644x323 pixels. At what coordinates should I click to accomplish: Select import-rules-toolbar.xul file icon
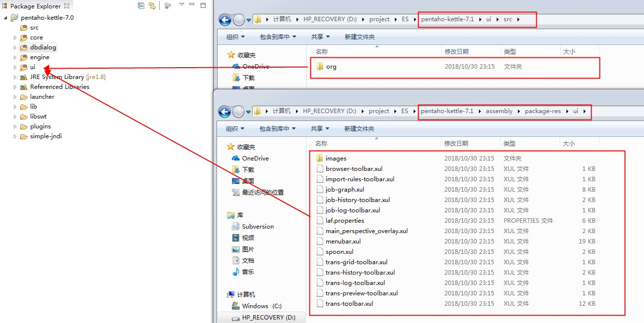click(319, 179)
